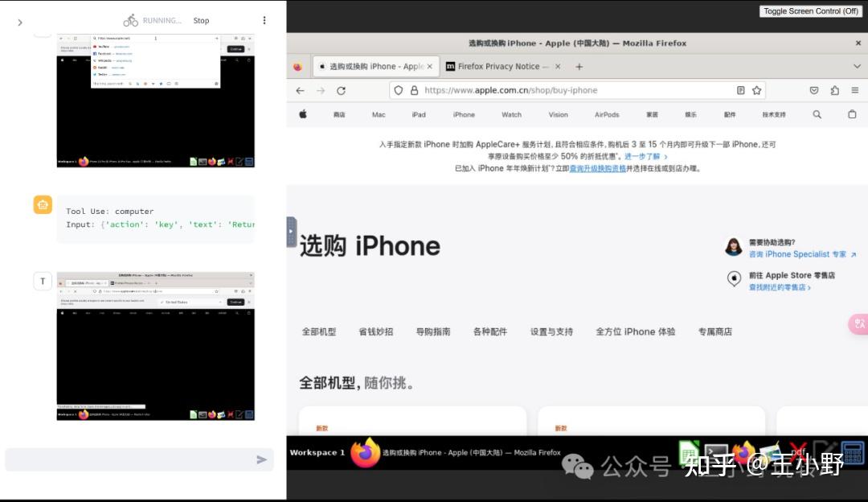Click the T tool result avatar
The height and width of the screenshot is (502, 868).
[x=43, y=282]
